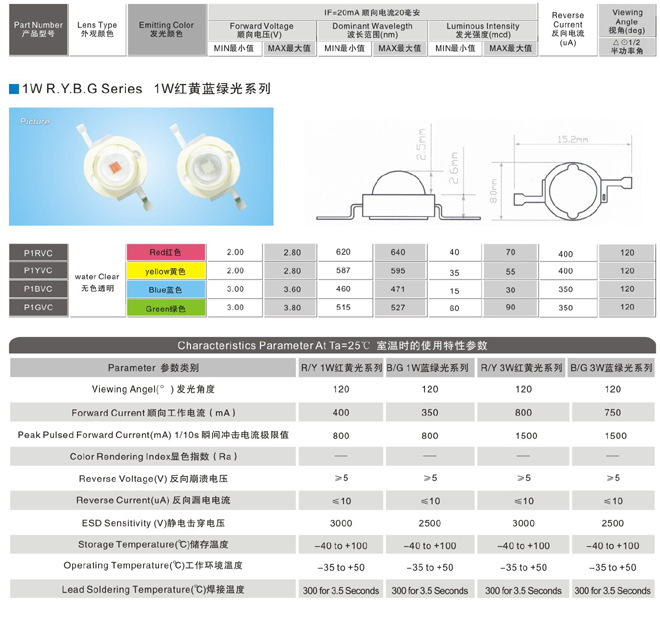Click the Red color swatch cell
This screenshot has width=660, height=632.
coord(165,252)
